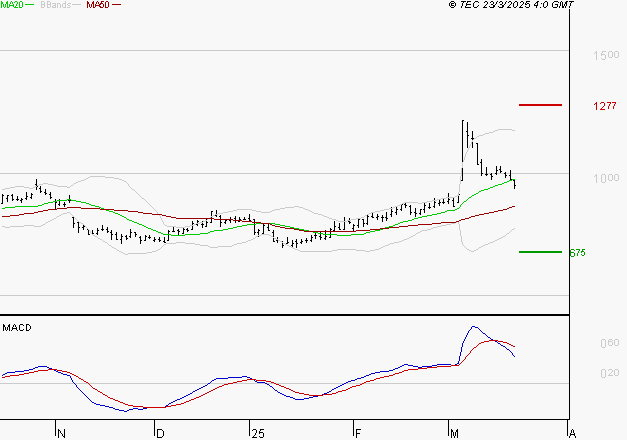Screen dimensions: 627x440
Task: Click the red 1277 resistance level line
Action: point(540,105)
